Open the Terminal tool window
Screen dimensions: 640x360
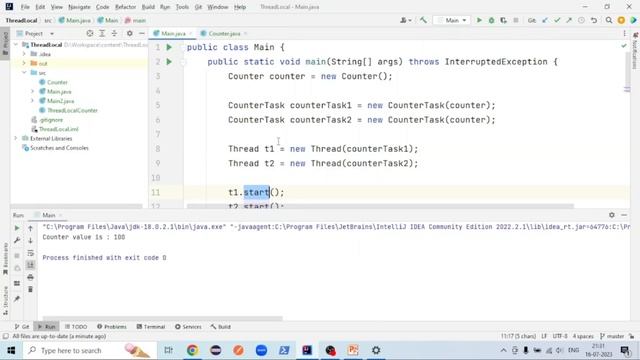click(151, 327)
